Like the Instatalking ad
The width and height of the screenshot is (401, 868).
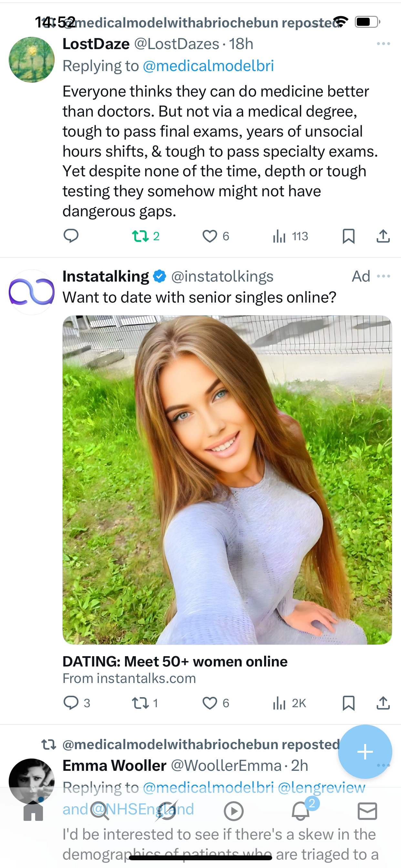[210, 703]
